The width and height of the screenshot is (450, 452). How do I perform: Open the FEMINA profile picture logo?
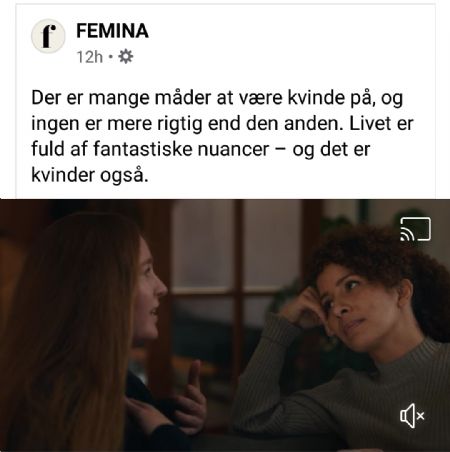pos(48,36)
